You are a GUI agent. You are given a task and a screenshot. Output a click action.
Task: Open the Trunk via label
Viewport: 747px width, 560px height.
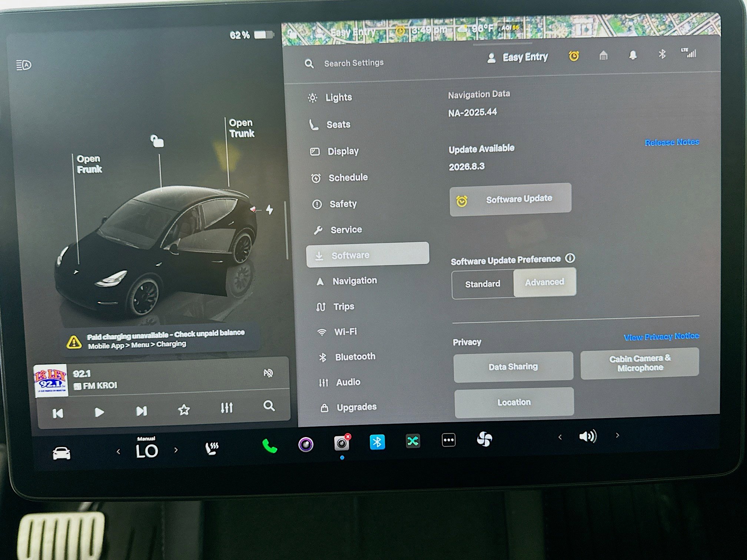point(242,128)
